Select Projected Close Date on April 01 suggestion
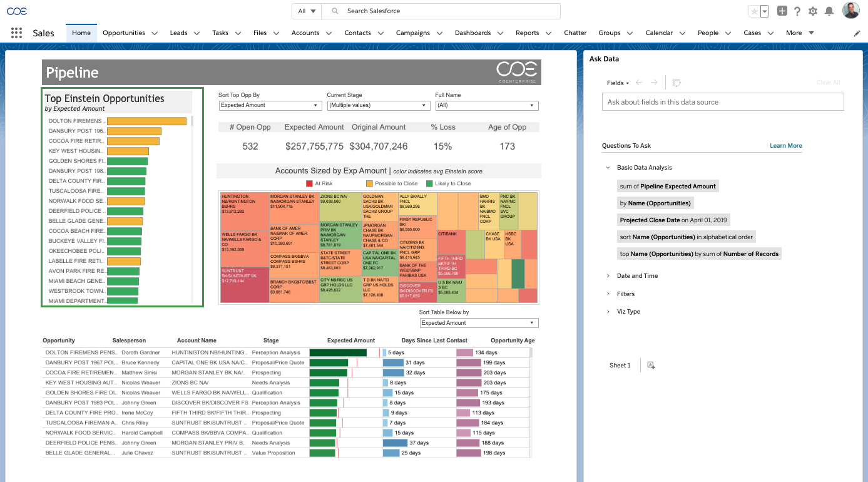 (673, 220)
